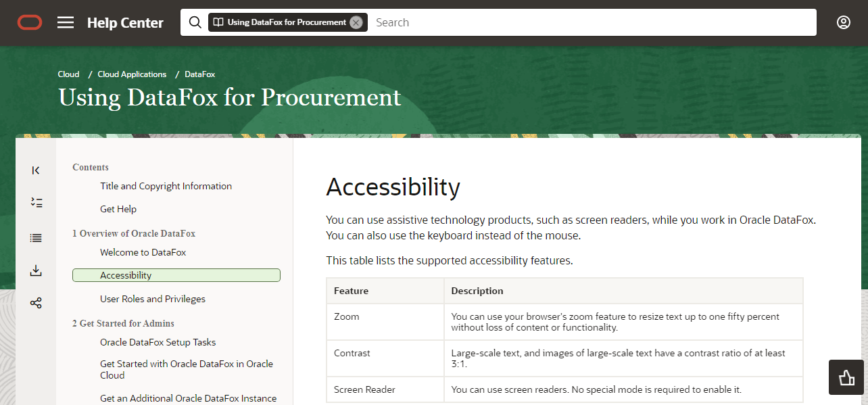Image resolution: width=868 pixels, height=405 pixels.
Task: Select 1 Overview of Oracle DataFox heading
Action: pyautogui.click(x=134, y=233)
